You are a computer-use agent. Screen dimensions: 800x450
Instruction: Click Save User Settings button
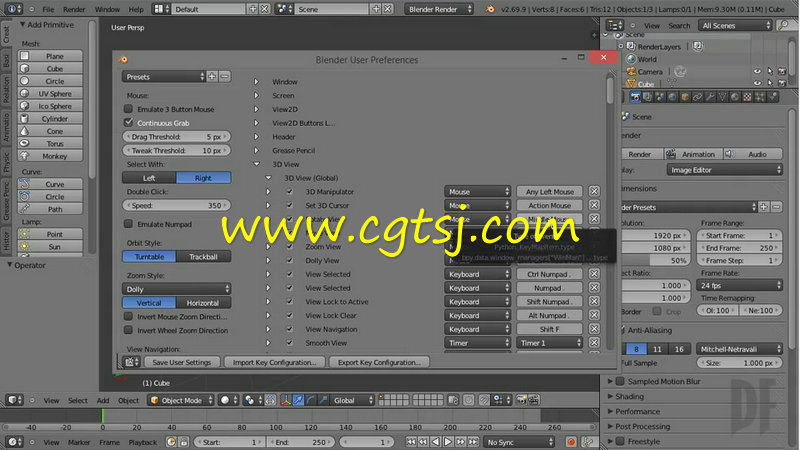(x=182, y=362)
